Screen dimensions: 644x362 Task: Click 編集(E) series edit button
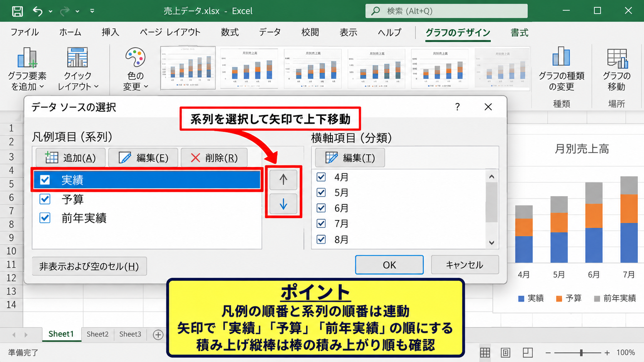(143, 158)
